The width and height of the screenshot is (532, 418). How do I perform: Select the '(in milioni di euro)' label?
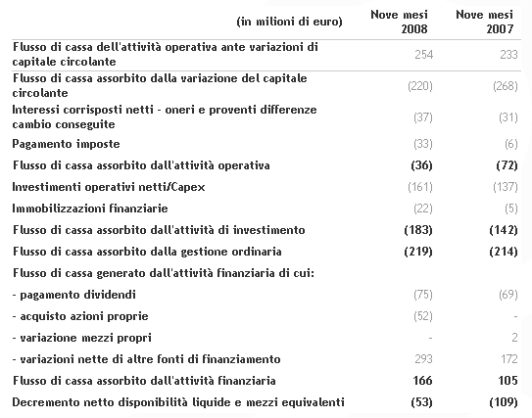tap(289, 22)
